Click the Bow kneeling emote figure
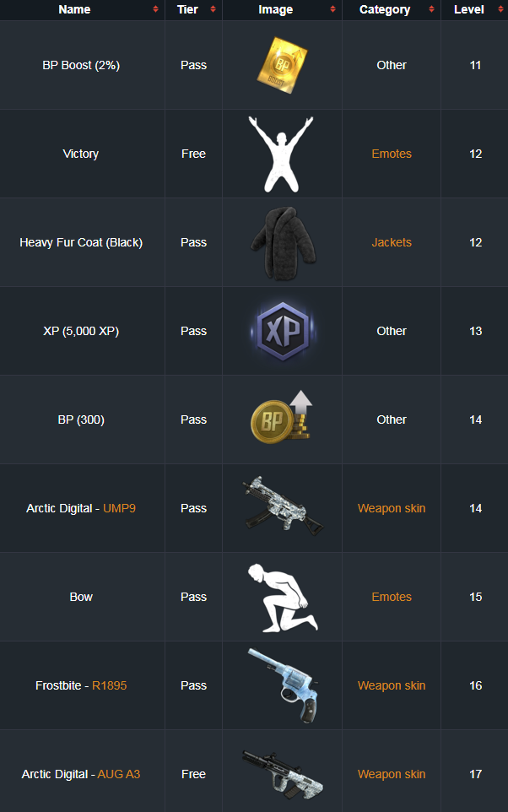Image resolution: width=508 pixels, height=812 pixels. click(x=283, y=598)
